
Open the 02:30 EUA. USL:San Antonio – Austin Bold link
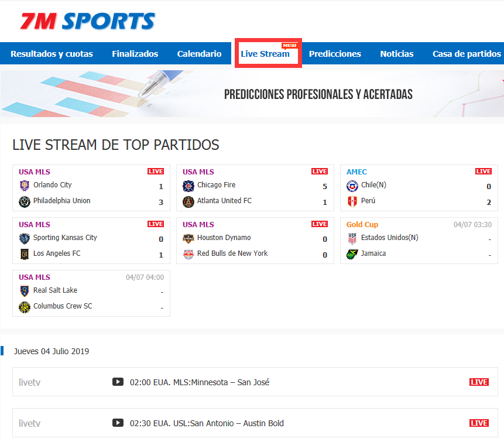pyautogui.click(x=207, y=423)
